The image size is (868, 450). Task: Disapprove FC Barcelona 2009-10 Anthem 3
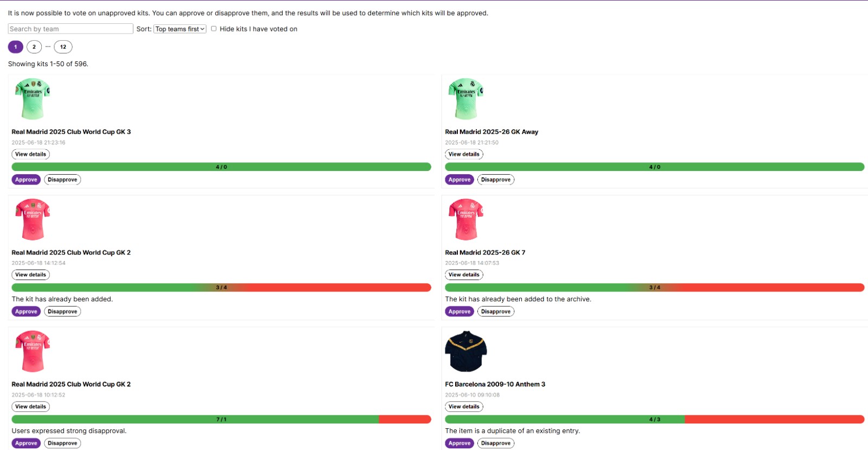[x=496, y=443]
